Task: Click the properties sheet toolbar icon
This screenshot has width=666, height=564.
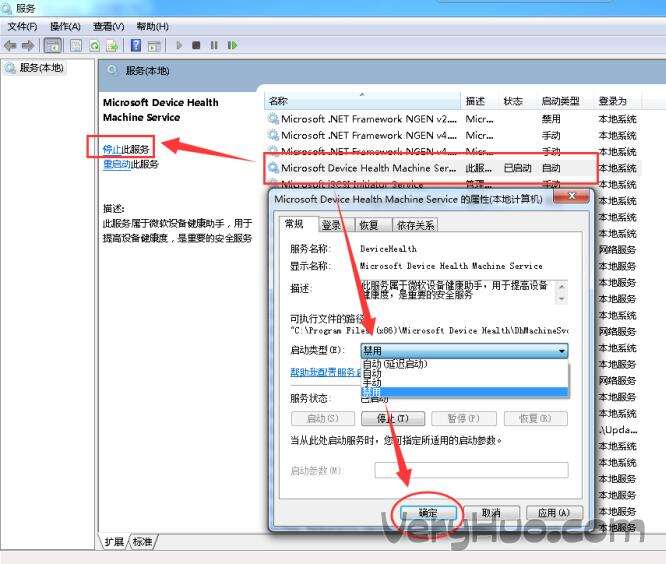Action: point(76,45)
